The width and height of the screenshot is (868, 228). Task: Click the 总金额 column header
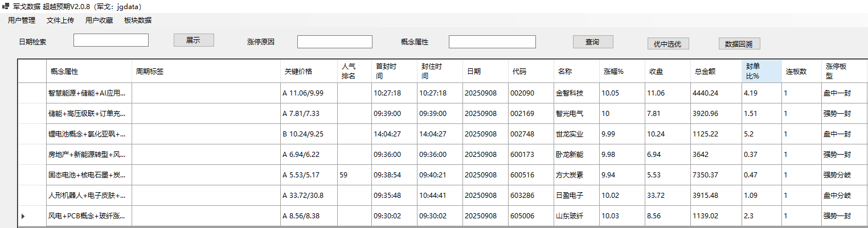pos(716,72)
